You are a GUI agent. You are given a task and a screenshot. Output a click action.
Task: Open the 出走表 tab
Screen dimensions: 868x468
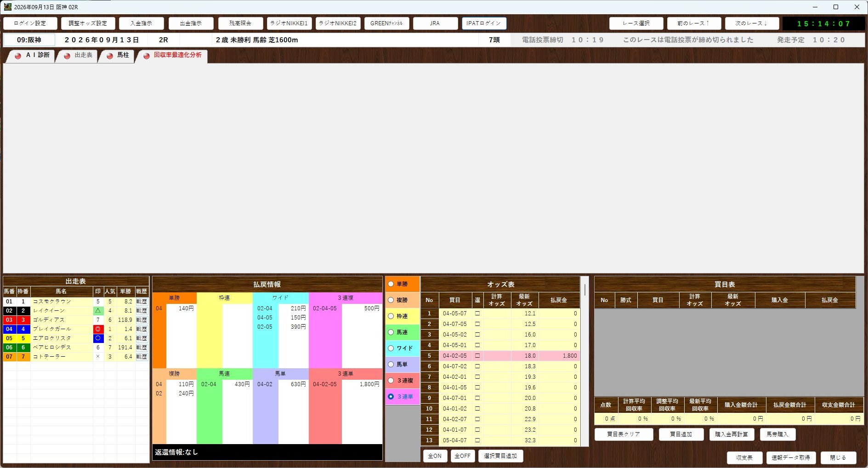pos(78,56)
